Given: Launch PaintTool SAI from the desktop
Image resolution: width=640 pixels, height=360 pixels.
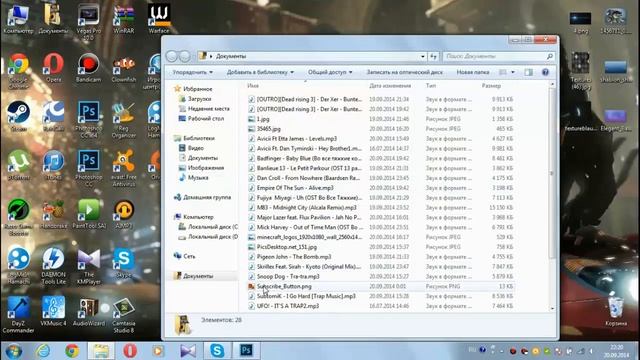Looking at the screenshot, I should point(89,214).
